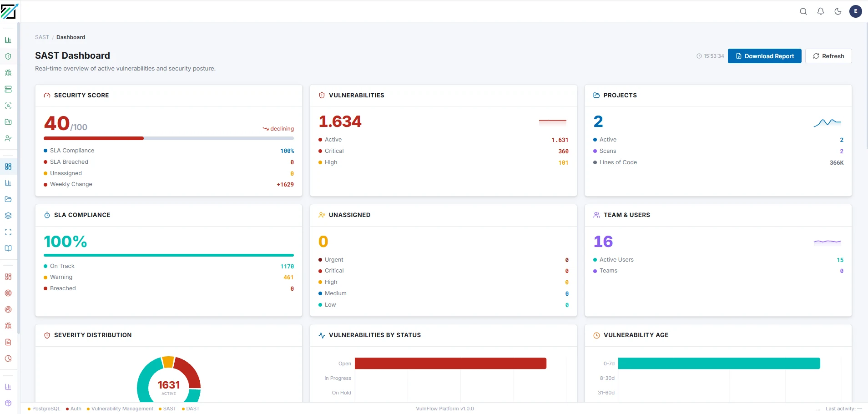Click the Weekly Change row
This screenshot has height=414, width=868.
(169, 184)
